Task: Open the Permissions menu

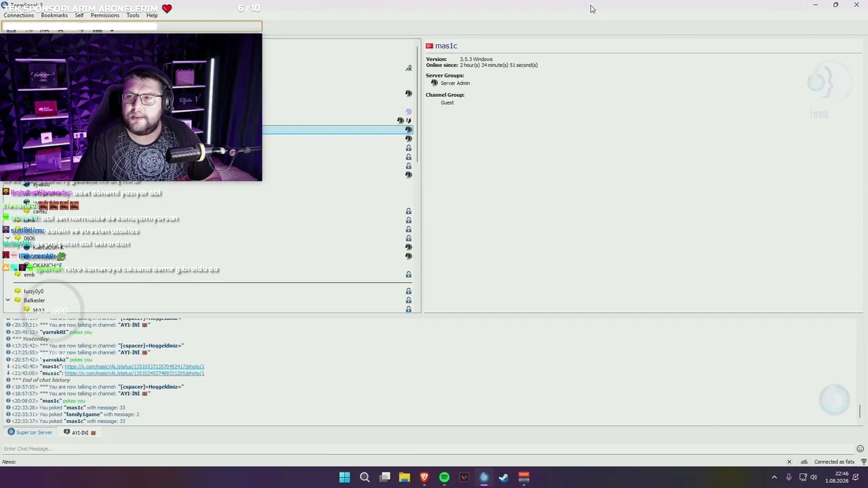Action: tap(105, 15)
